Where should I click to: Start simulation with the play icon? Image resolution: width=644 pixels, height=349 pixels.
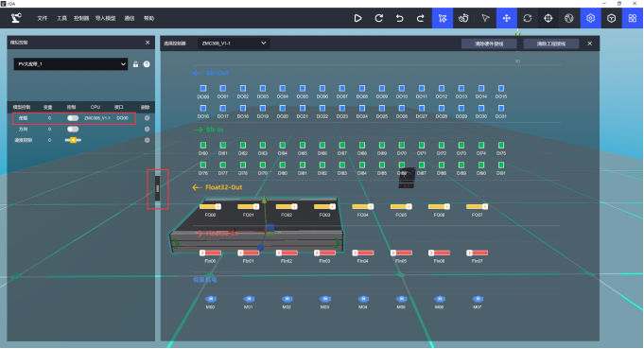pyautogui.click(x=357, y=18)
